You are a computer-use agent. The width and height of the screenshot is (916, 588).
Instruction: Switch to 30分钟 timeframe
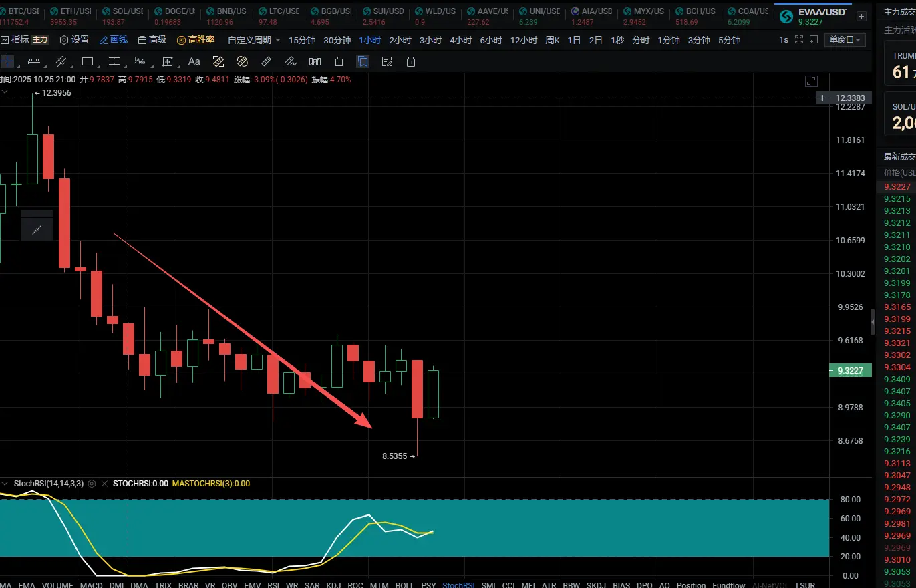(337, 40)
